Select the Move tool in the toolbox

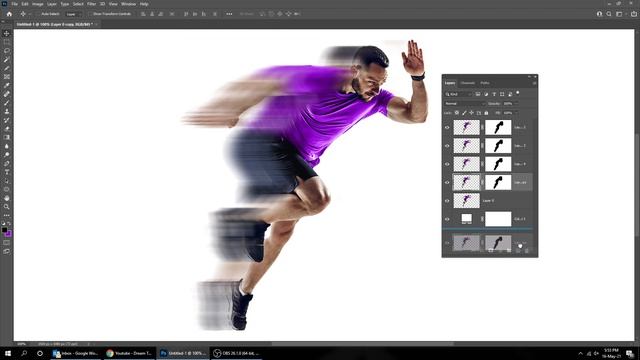[7, 33]
